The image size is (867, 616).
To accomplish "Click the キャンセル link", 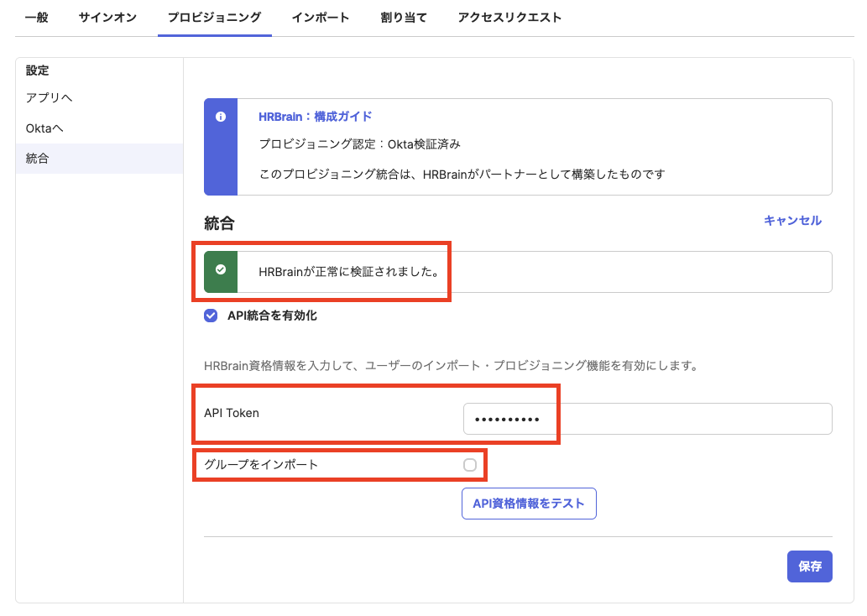I will pyautogui.click(x=792, y=221).
